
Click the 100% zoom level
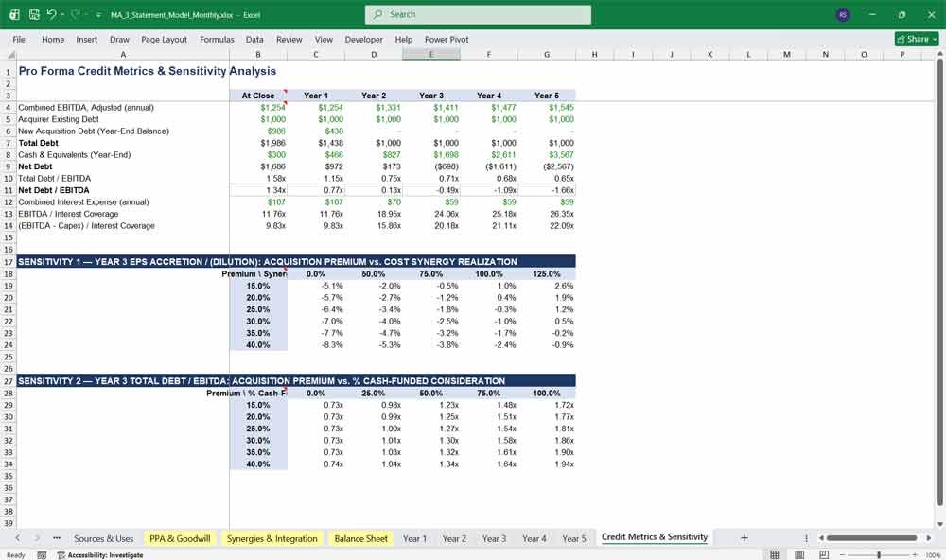click(933, 555)
